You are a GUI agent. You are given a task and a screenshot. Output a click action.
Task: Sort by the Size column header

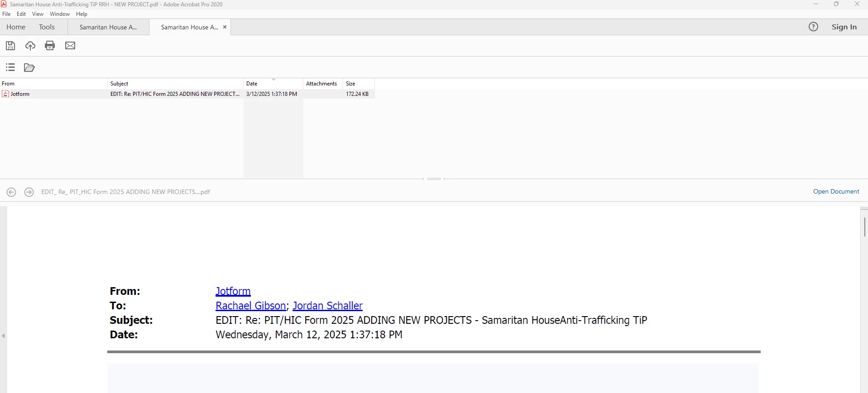(359, 84)
